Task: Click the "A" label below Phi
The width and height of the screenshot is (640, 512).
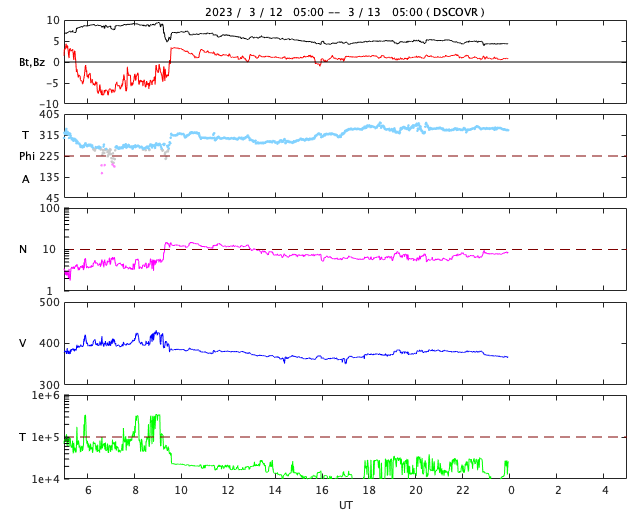Action: click(x=26, y=179)
